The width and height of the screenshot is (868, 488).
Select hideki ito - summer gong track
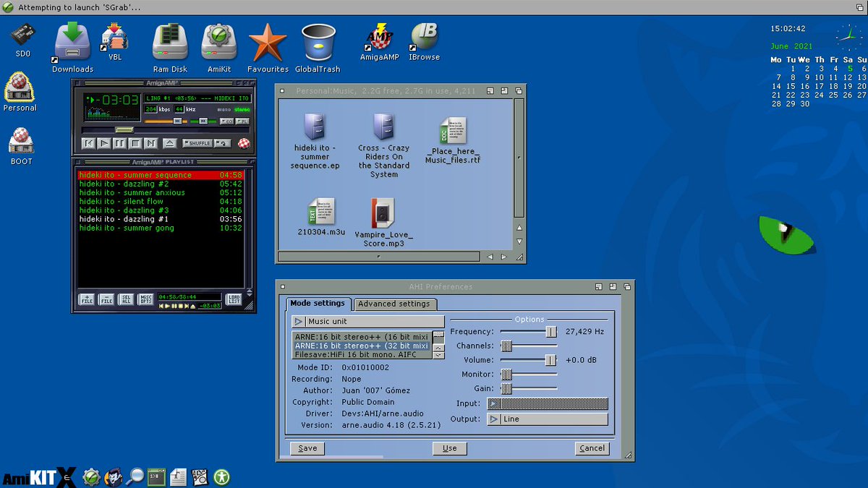[160, 228]
